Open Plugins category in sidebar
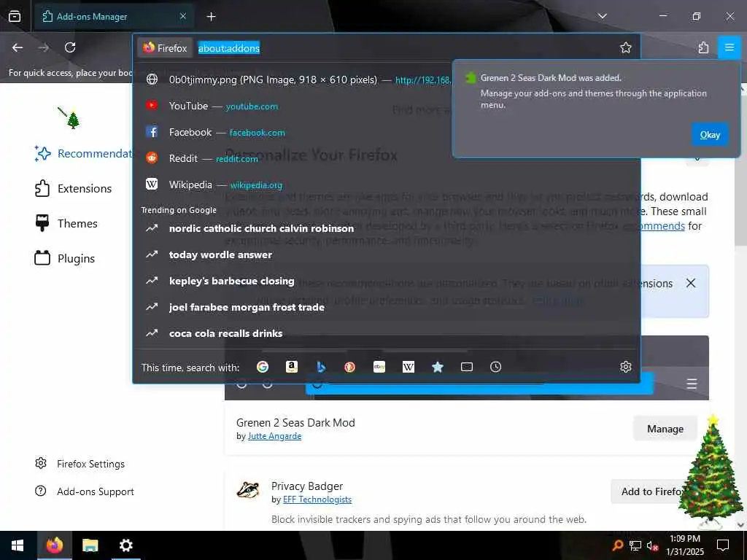This screenshot has width=747, height=560. (65, 259)
